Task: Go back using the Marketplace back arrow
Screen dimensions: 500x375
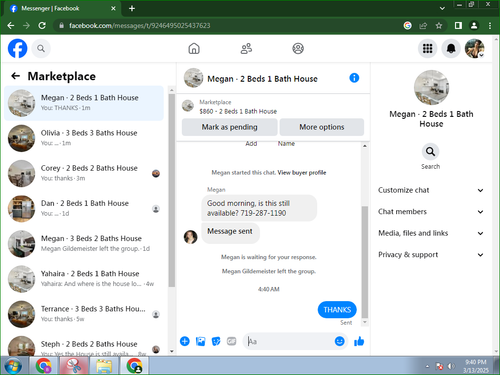Action: coord(15,76)
